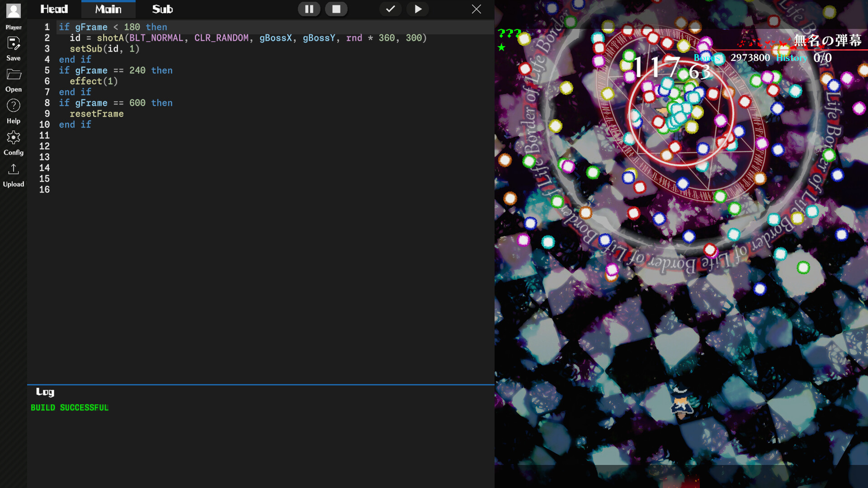Place cursor on the resetFrame line

(x=96, y=113)
